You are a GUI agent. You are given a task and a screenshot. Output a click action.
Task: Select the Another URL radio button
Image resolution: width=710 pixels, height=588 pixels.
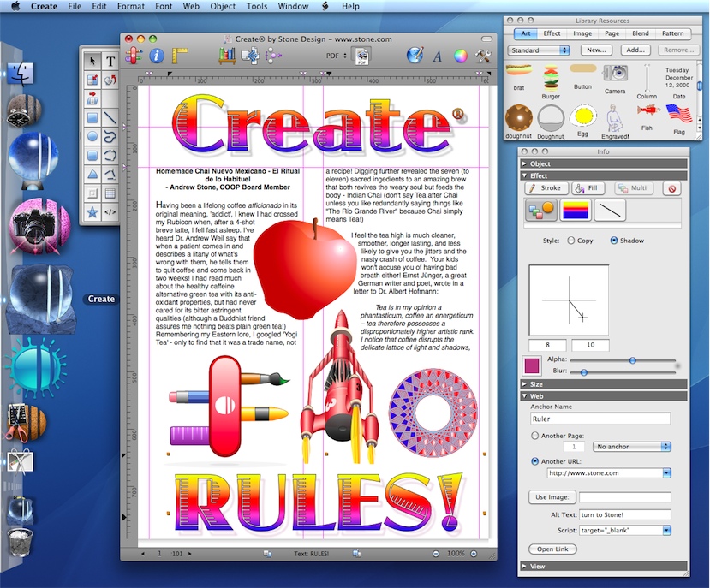(534, 461)
